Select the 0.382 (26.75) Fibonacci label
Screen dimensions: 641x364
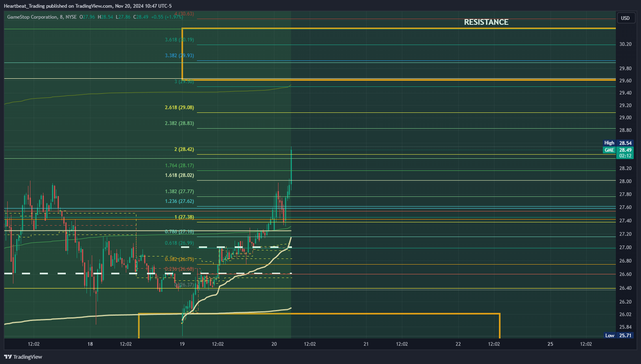[x=179, y=259]
